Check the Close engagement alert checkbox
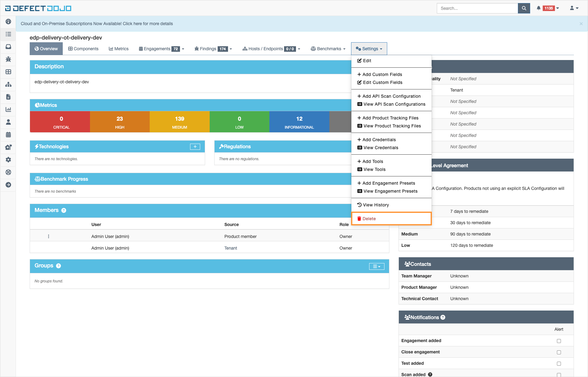Image resolution: width=588 pixels, height=377 pixels. (x=559, y=352)
